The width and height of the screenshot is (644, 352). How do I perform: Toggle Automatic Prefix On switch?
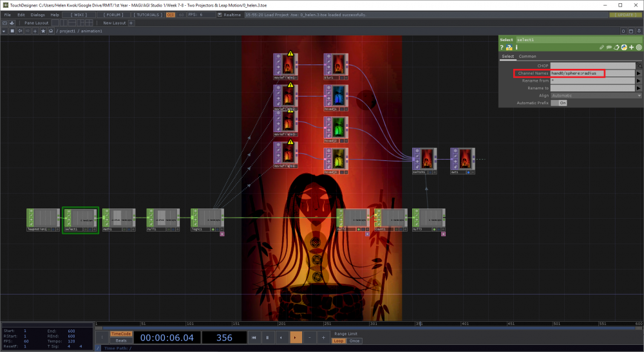[558, 103]
